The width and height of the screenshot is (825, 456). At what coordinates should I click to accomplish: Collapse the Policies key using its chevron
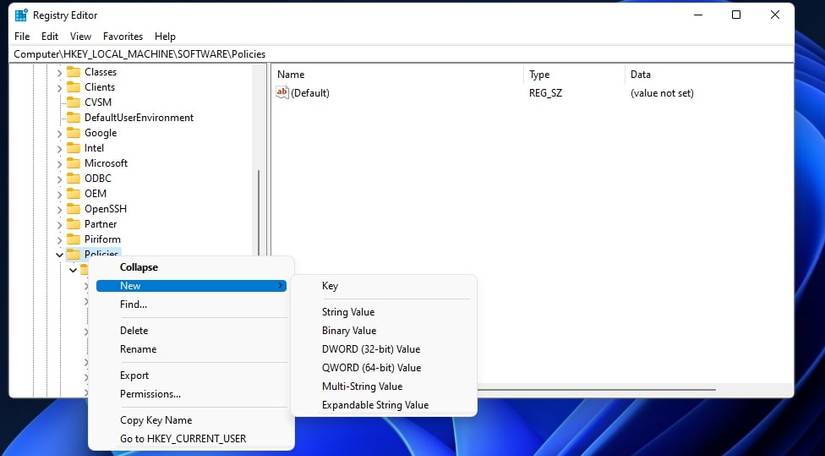[59, 255]
